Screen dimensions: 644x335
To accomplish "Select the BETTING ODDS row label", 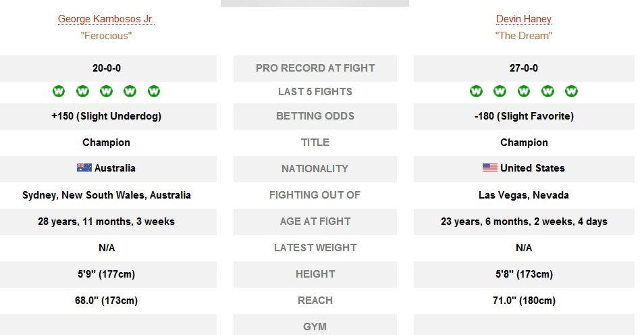I will pyautogui.click(x=315, y=116).
